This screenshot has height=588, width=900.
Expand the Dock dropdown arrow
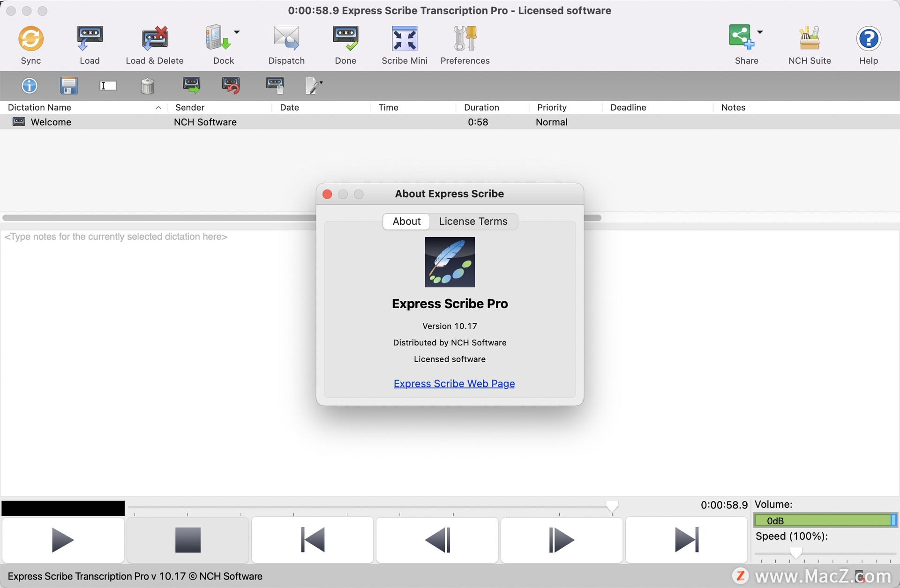pyautogui.click(x=237, y=32)
